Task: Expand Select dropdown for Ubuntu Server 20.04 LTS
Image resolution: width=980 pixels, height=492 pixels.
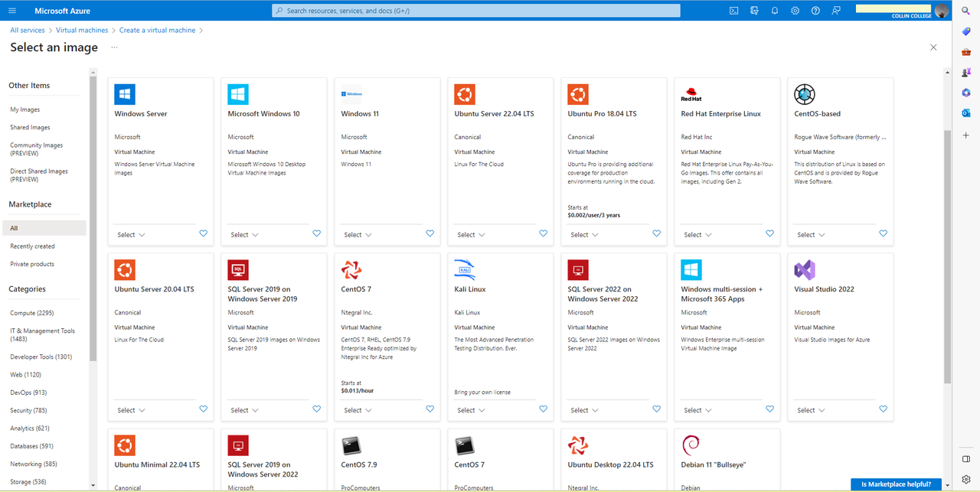Action: click(x=131, y=410)
